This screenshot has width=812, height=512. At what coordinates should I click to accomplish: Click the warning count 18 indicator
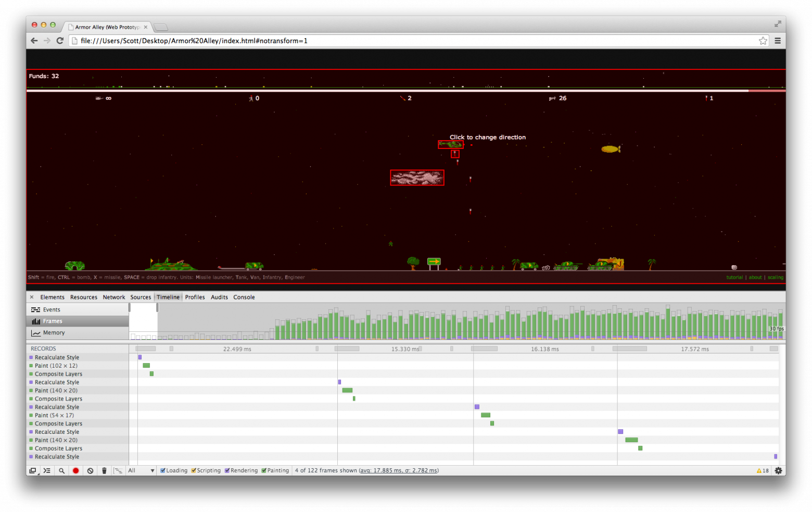coord(763,471)
